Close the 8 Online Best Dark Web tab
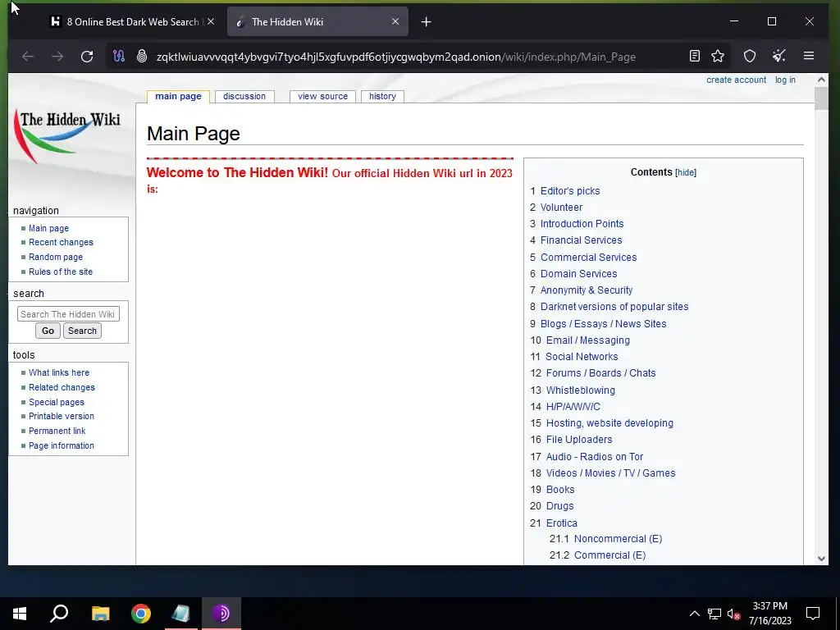Viewport: 840px width, 630px height. 211,22
